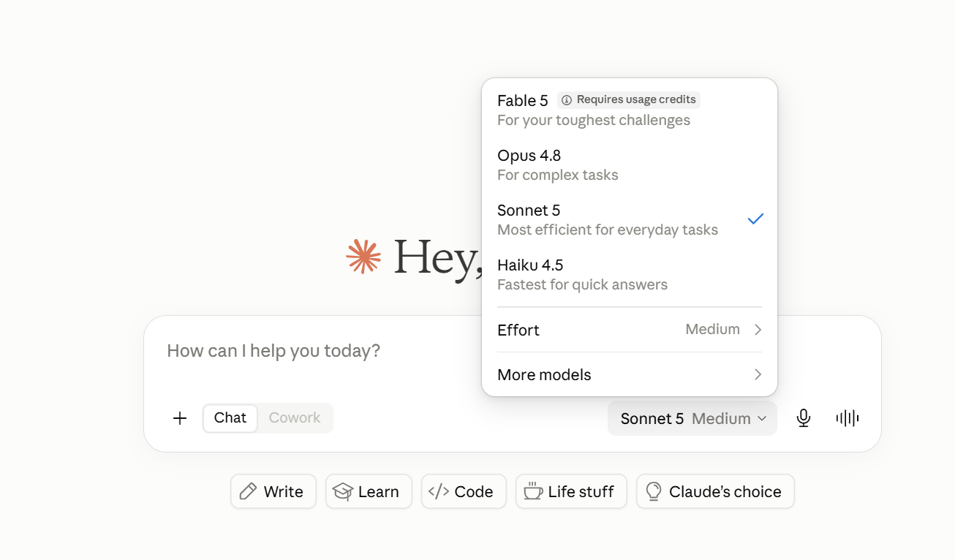Switch to Cowork mode
955x560 pixels.
pos(295,418)
